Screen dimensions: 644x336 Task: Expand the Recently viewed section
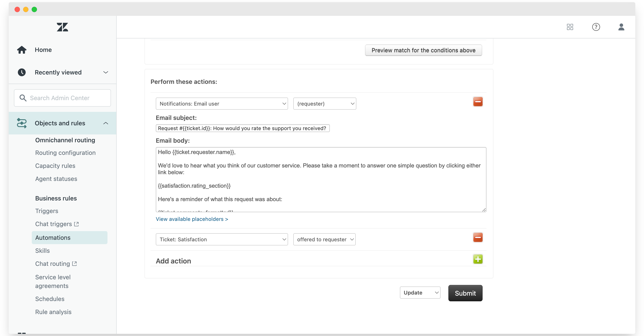click(x=106, y=72)
